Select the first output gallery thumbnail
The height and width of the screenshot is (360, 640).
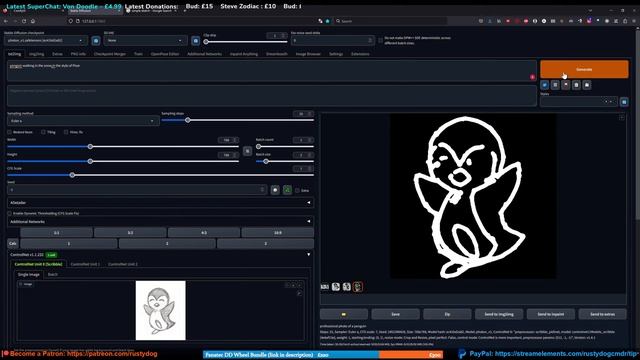[325, 287]
